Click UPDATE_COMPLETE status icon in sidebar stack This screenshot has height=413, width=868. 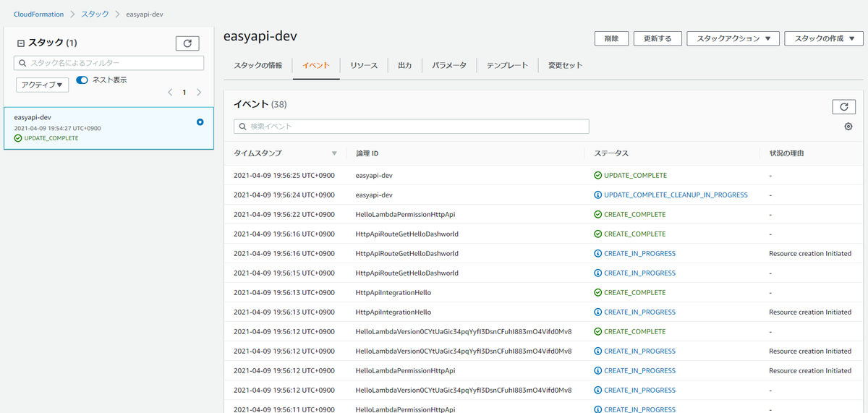point(18,138)
